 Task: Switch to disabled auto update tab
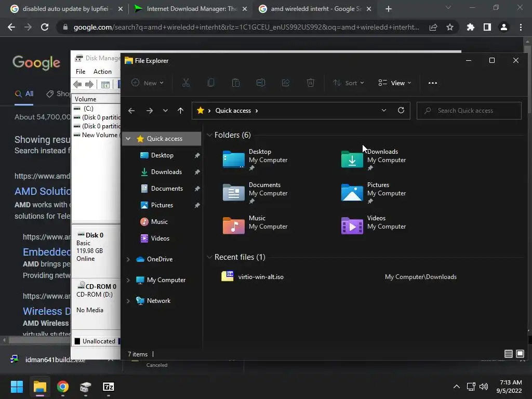tap(66, 9)
